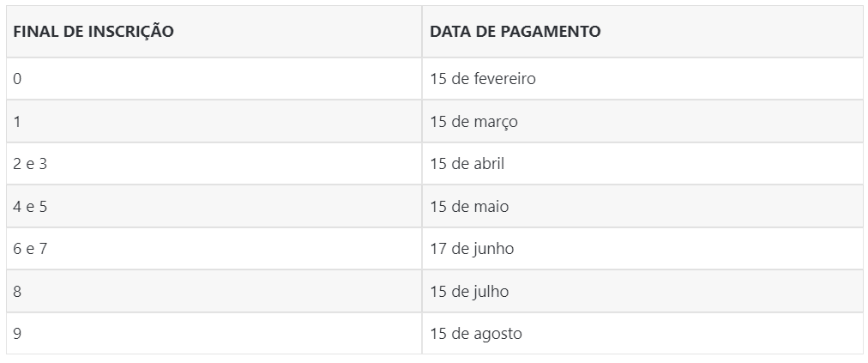Screen dimensions: 868x363
Task: Click the word 'junho' in the table
Action: point(493,249)
